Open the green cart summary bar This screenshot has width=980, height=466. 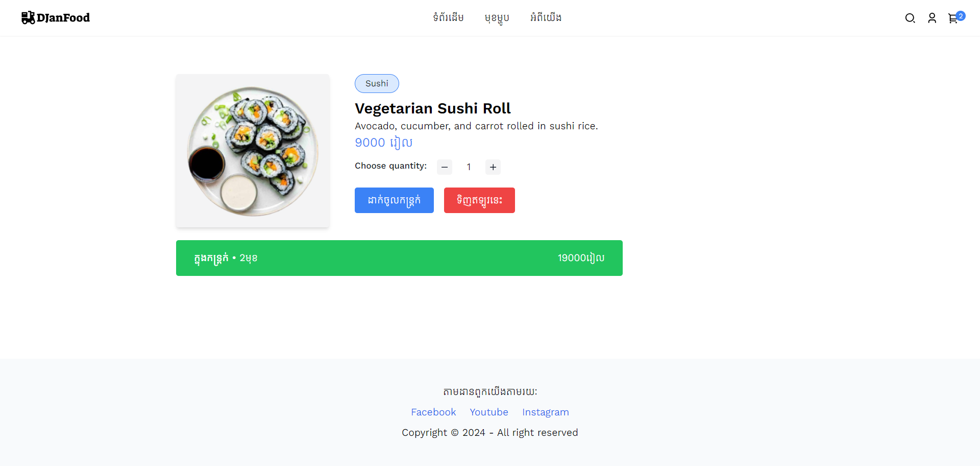point(399,258)
